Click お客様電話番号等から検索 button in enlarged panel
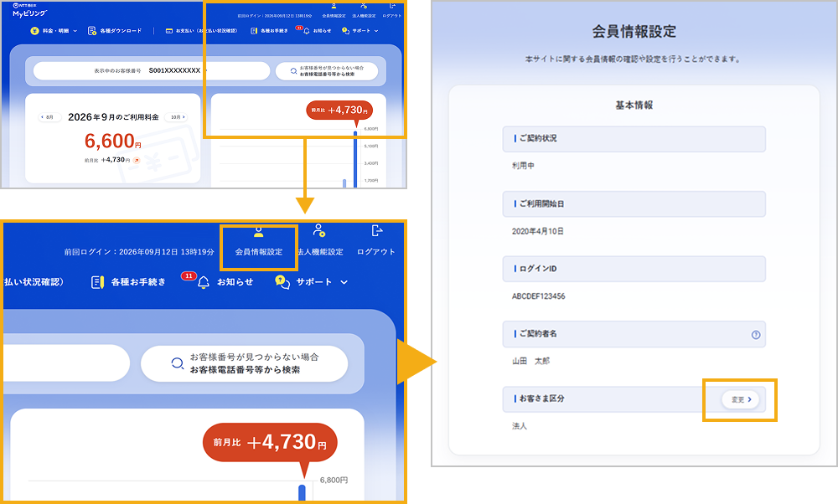The width and height of the screenshot is (838, 504). coord(244,363)
